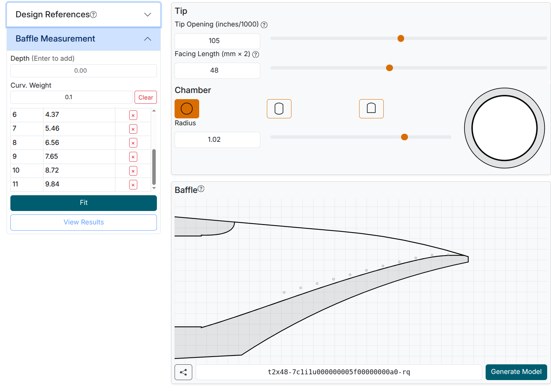This screenshot has height=392, width=551.
Task: Open Facing Length help icon
Action: (x=256, y=55)
